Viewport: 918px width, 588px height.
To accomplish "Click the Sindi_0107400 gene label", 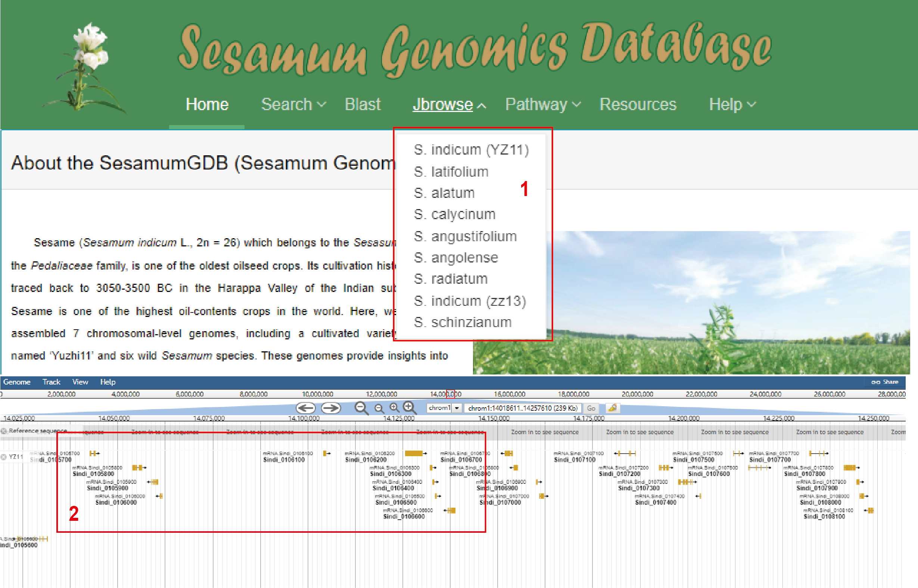I will pos(656,503).
